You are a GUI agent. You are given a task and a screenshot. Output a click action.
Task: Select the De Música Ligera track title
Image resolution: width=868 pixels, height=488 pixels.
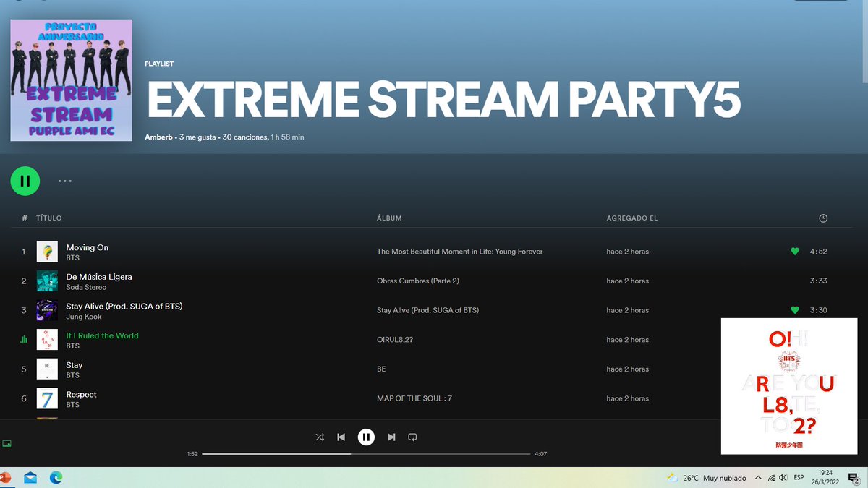pyautogui.click(x=99, y=277)
